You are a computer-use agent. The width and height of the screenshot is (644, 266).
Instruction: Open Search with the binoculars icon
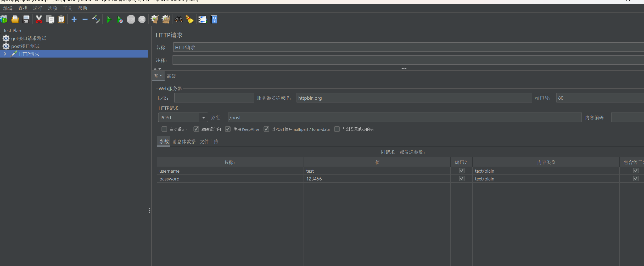coord(179,19)
